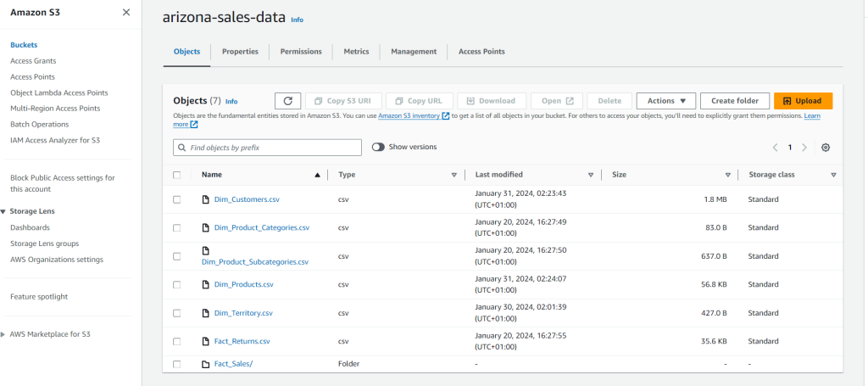Screen dimensions: 868x386
Task: Open the Management tab
Action: 414,52
